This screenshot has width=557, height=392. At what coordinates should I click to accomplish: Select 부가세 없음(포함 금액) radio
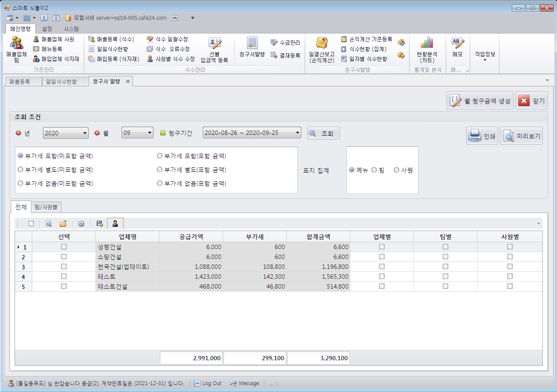click(x=192, y=183)
